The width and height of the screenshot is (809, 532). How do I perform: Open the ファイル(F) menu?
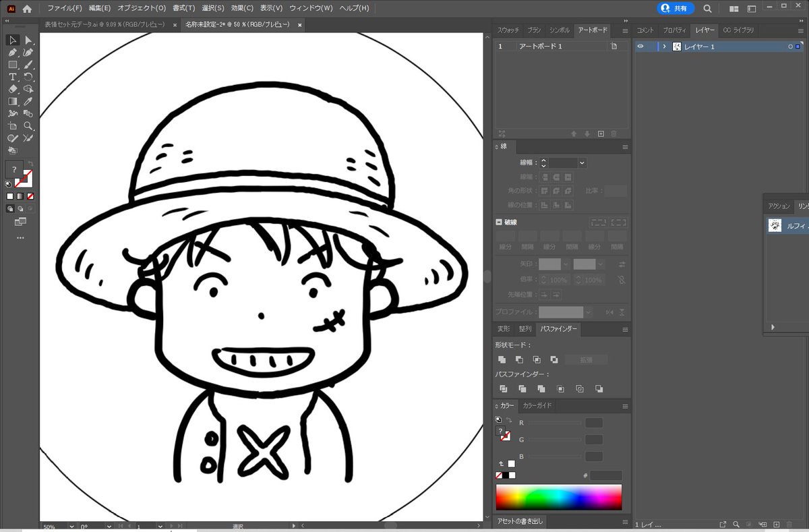click(x=65, y=8)
